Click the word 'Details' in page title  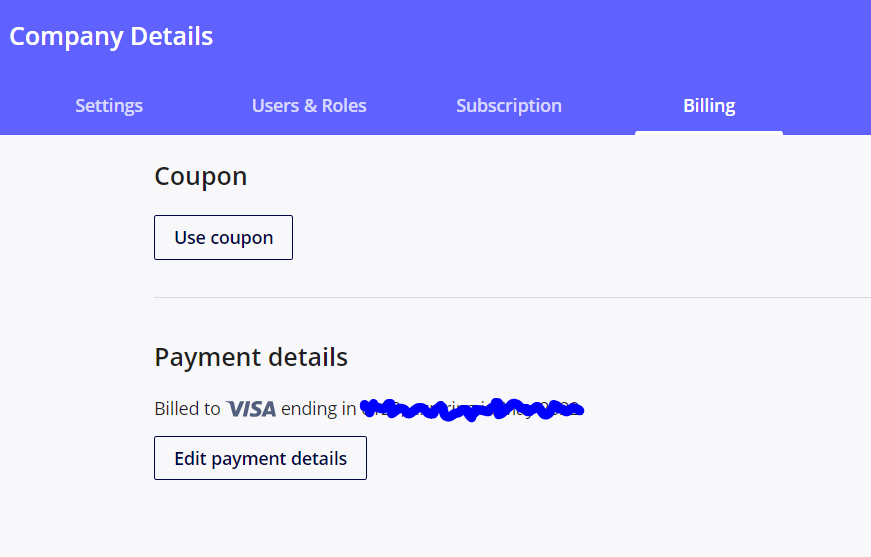tap(172, 36)
